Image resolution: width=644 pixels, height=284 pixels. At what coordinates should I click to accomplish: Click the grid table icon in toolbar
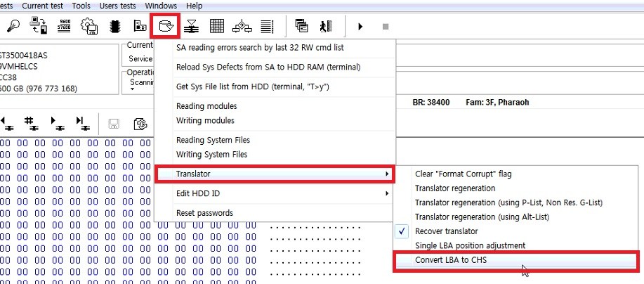(217, 27)
